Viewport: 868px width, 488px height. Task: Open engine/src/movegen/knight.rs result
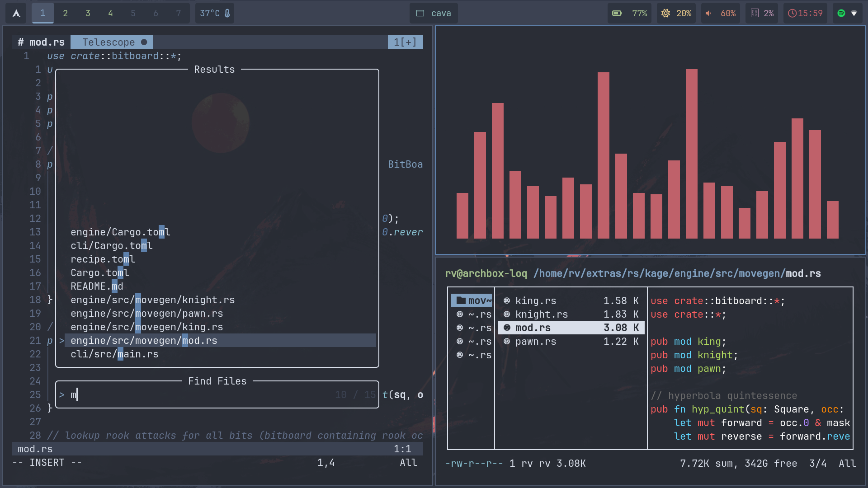pyautogui.click(x=152, y=300)
